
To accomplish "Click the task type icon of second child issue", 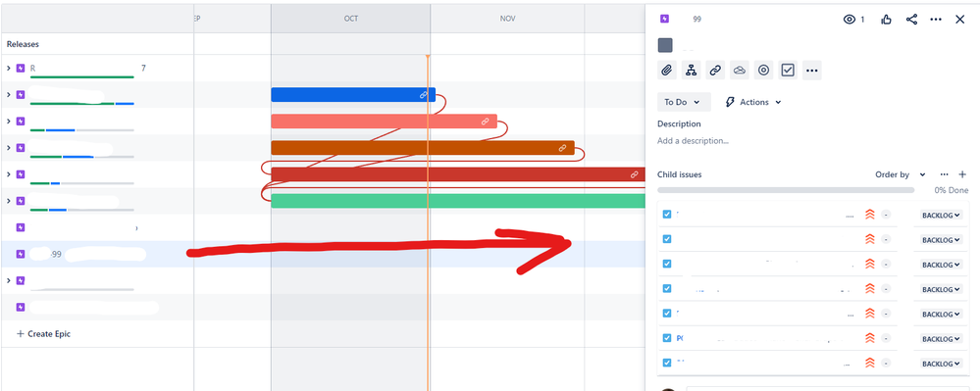I will pyautogui.click(x=667, y=239).
